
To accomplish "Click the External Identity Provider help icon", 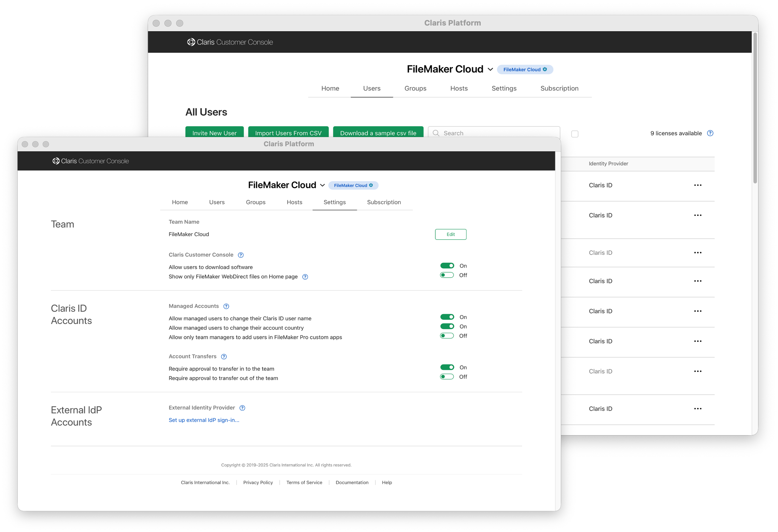I will (x=242, y=408).
